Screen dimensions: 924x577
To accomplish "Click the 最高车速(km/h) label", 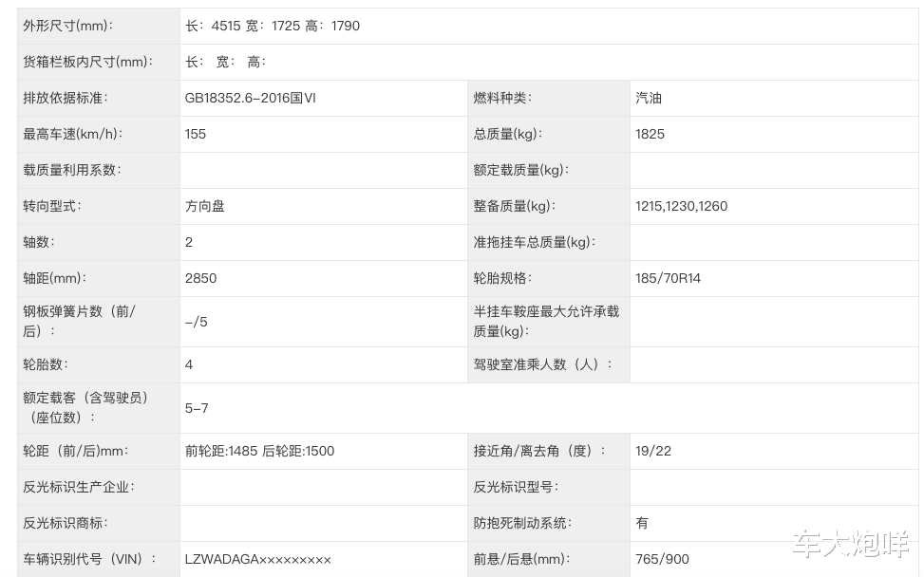I will click(73, 134).
